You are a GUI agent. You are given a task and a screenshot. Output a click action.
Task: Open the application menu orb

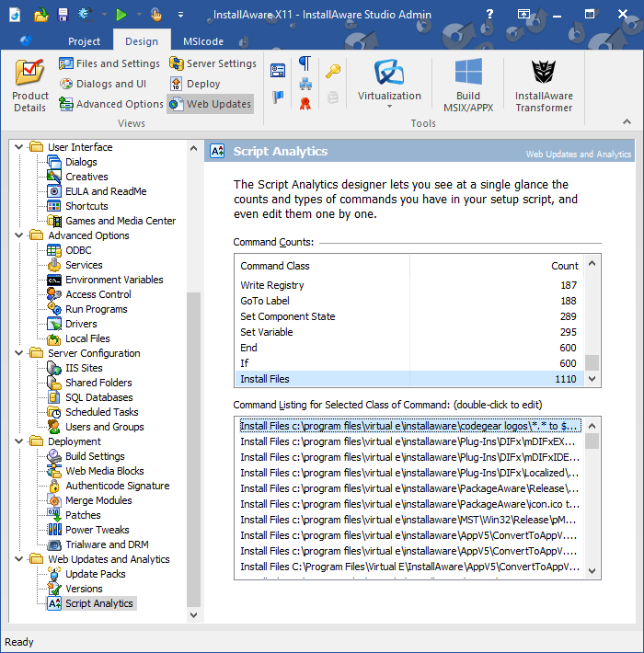pos(26,40)
